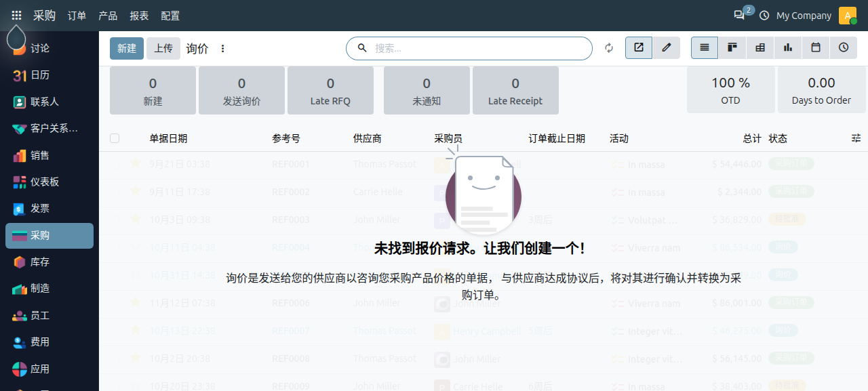This screenshot has width=868, height=391.
Task: Open the 询价 actions kebab menu
Action: coord(222,49)
